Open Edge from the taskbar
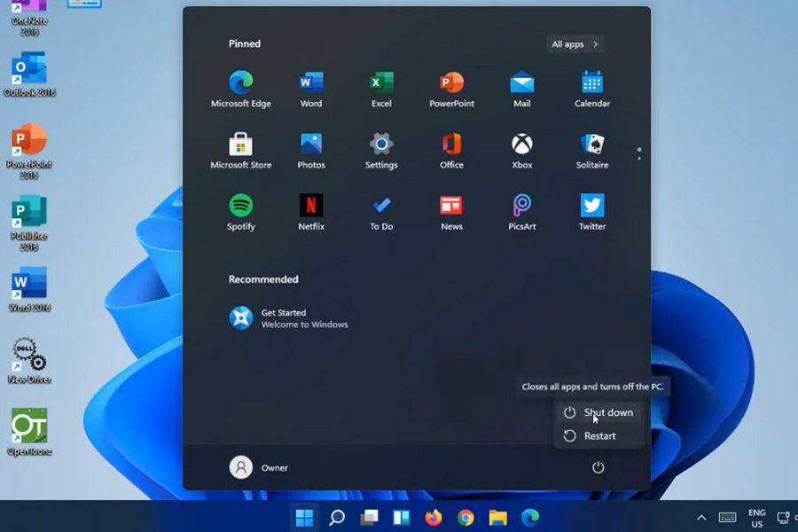 pyautogui.click(x=530, y=518)
